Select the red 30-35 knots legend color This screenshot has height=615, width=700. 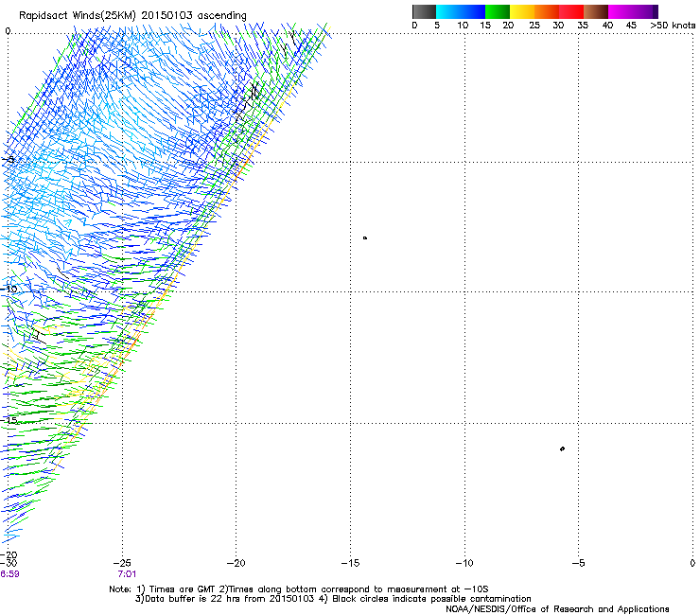pos(571,11)
